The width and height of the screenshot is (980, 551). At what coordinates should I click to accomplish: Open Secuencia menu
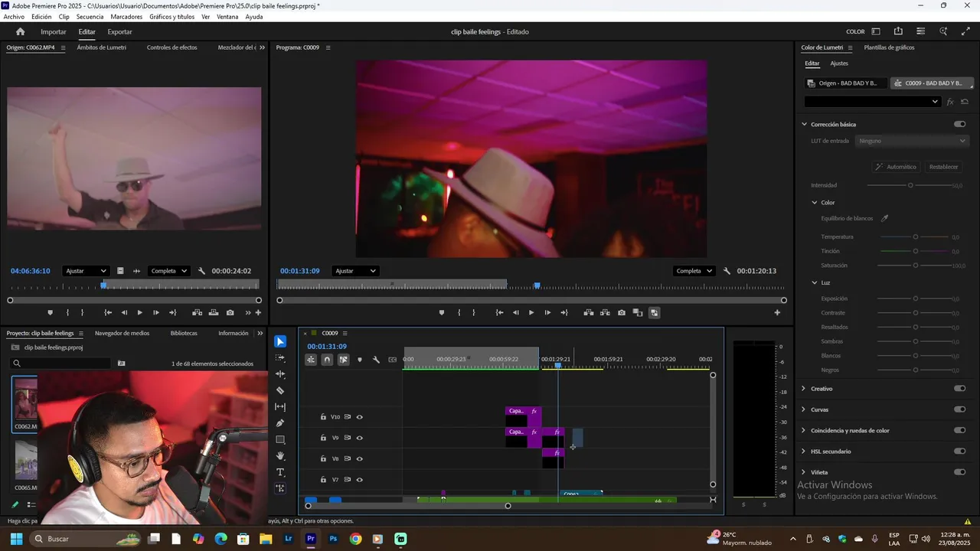[90, 16]
